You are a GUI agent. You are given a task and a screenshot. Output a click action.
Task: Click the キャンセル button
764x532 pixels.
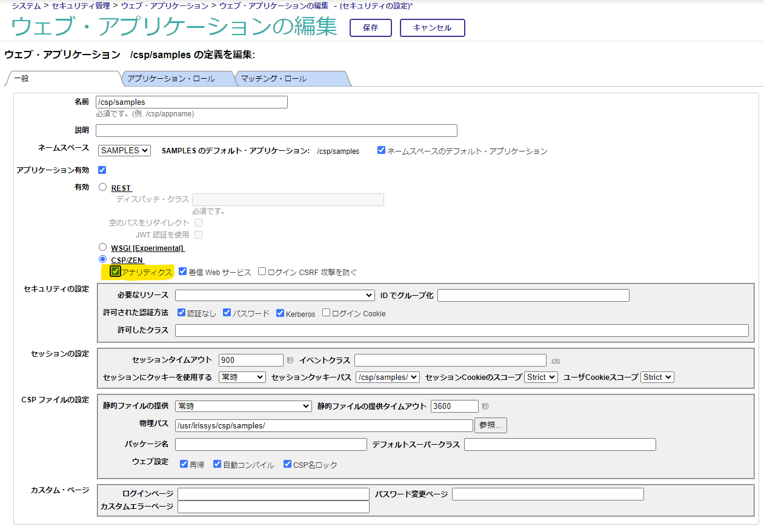coord(432,28)
